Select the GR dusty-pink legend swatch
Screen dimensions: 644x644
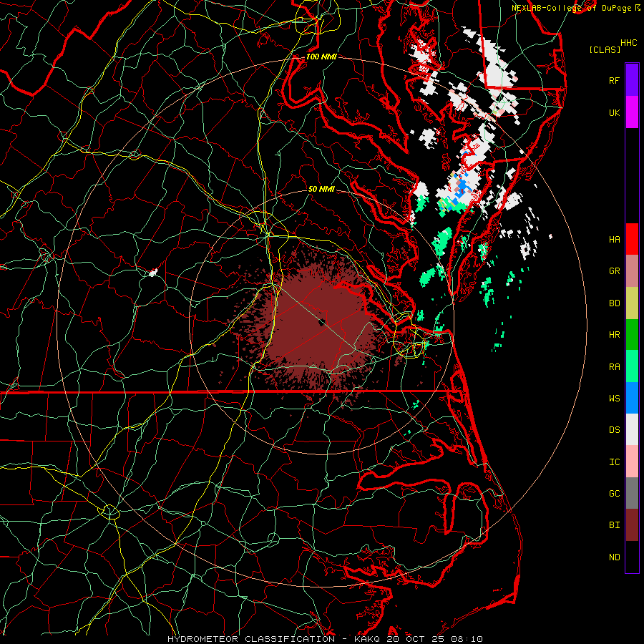click(x=632, y=271)
